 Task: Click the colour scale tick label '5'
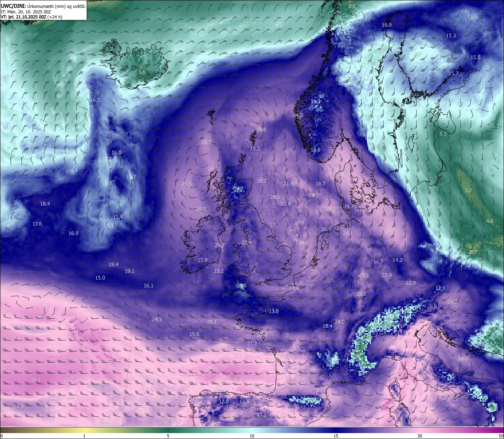[168, 436]
